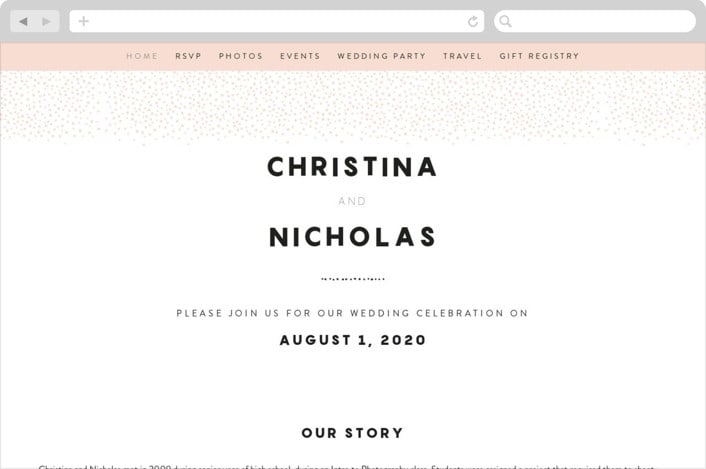Open the RSVP page

(189, 56)
